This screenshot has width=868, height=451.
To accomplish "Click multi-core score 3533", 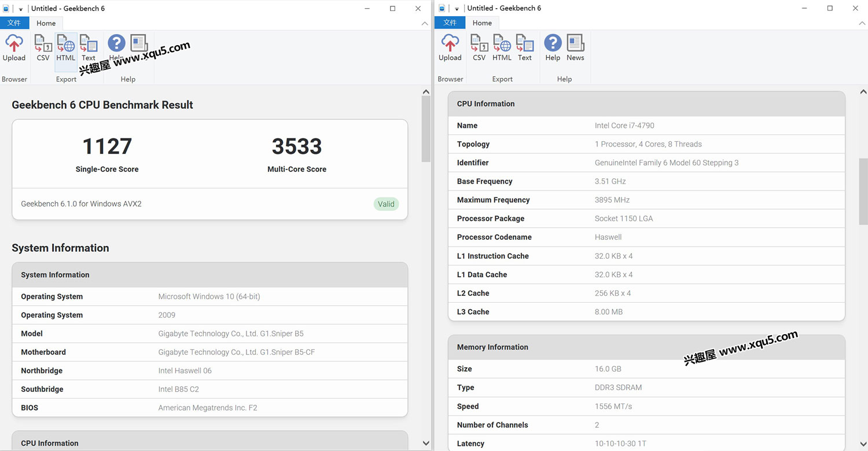I will [x=297, y=146].
